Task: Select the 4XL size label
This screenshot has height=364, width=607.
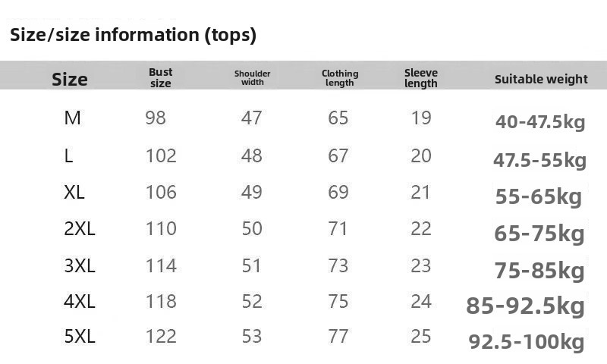Action: tap(80, 301)
